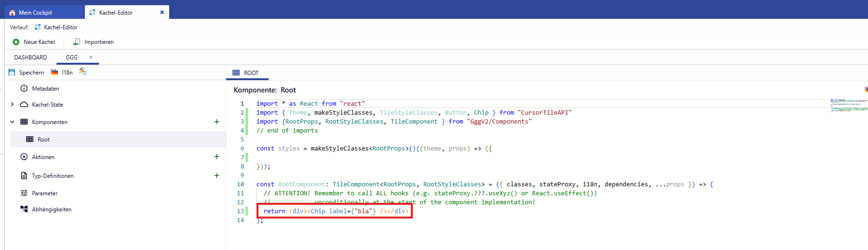Open the Abhängigkeiten section
Screen dimensions: 868x250
click(51, 209)
